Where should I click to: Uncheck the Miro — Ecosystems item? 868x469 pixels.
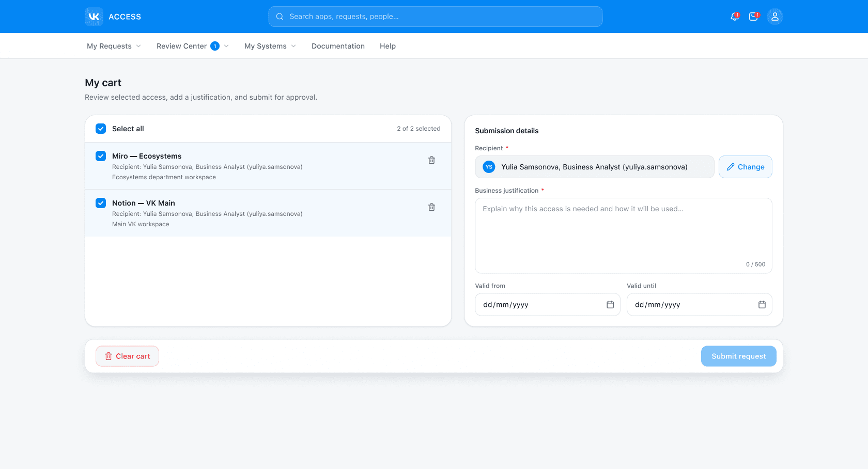(x=101, y=156)
